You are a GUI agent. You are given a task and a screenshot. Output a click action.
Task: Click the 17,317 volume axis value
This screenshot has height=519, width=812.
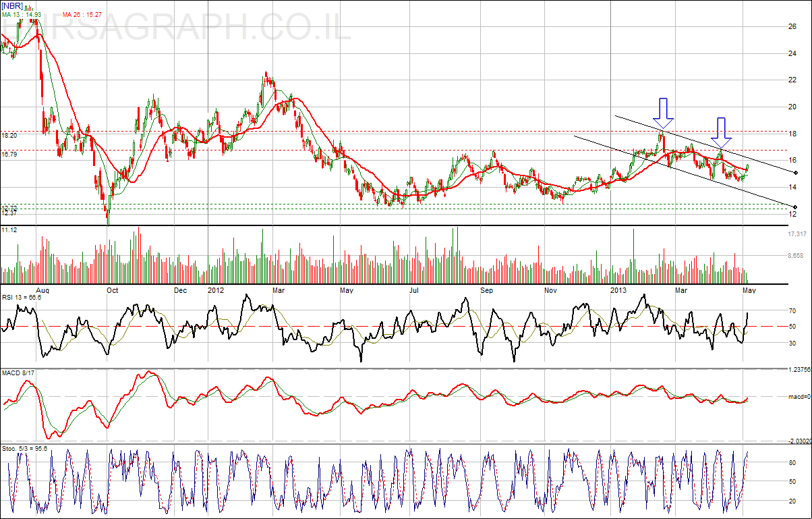click(797, 234)
